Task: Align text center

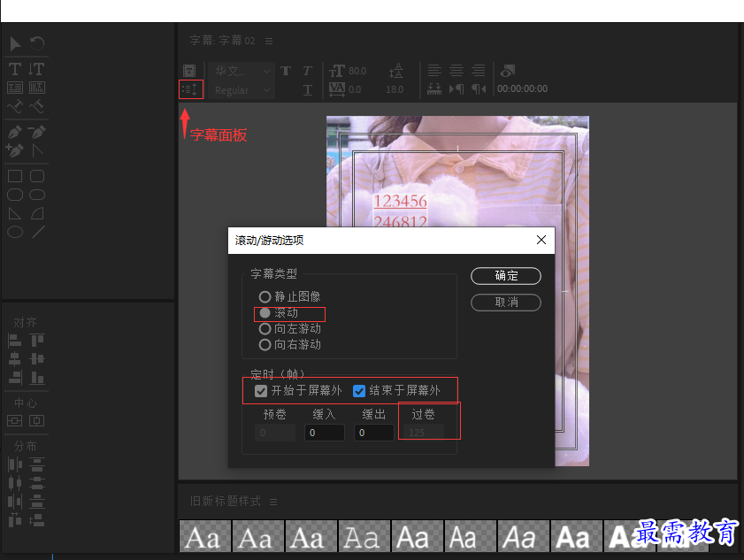Action: [456, 71]
